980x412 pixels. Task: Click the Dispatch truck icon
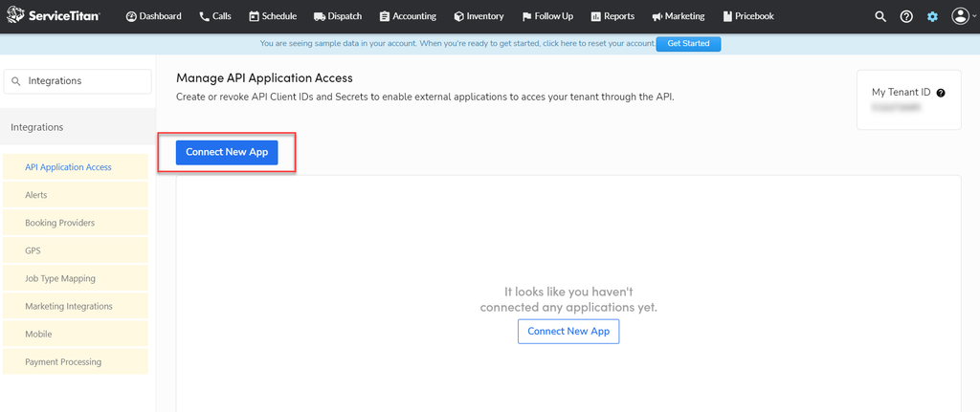tap(320, 16)
